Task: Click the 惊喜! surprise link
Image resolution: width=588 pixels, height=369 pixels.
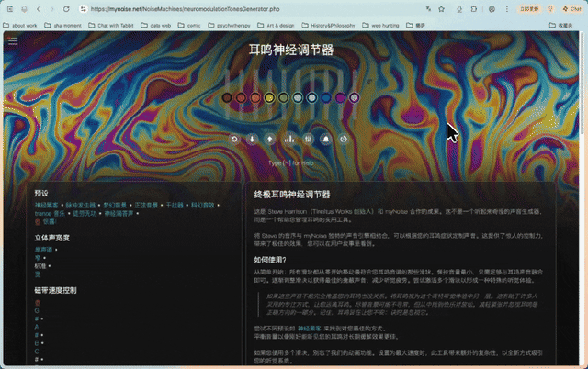Action: tap(49, 222)
